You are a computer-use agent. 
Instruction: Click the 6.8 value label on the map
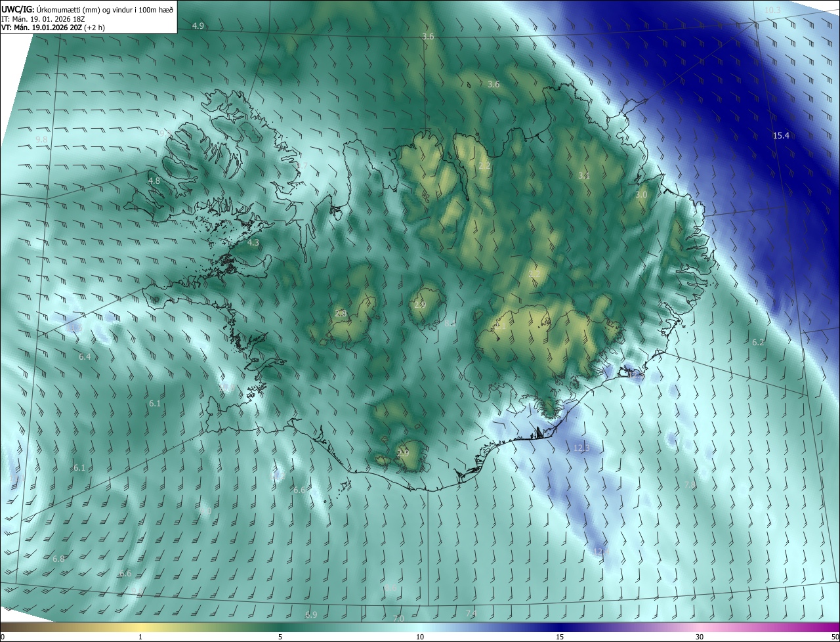58,559
